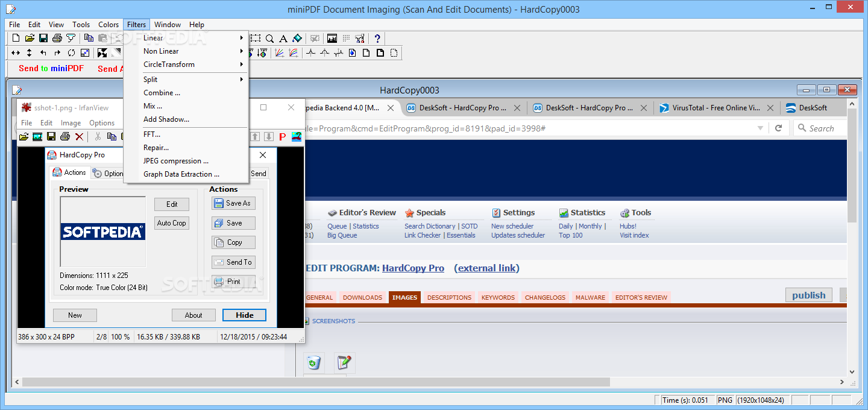868x410 pixels.
Task: Click browser Search input field
Action: pyautogui.click(x=820, y=128)
